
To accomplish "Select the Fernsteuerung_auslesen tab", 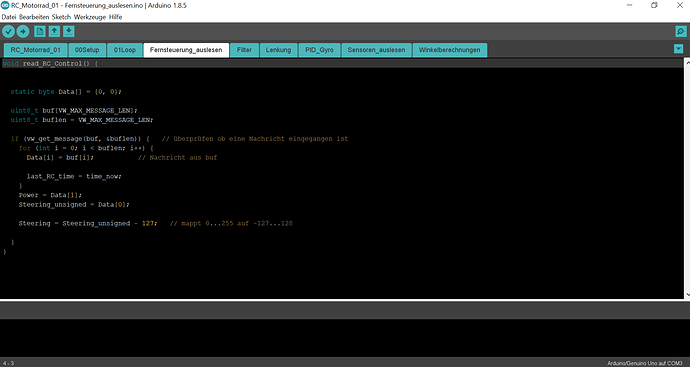I will 186,50.
